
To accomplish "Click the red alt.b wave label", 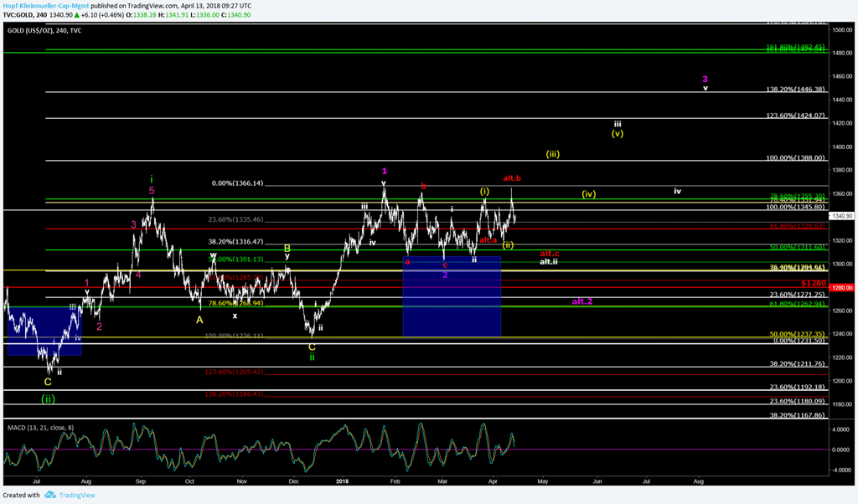I will point(512,178).
